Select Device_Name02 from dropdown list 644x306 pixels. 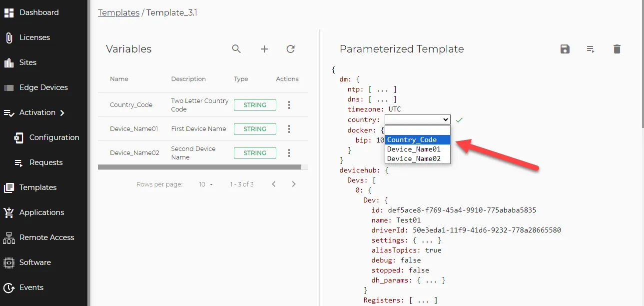point(418,158)
